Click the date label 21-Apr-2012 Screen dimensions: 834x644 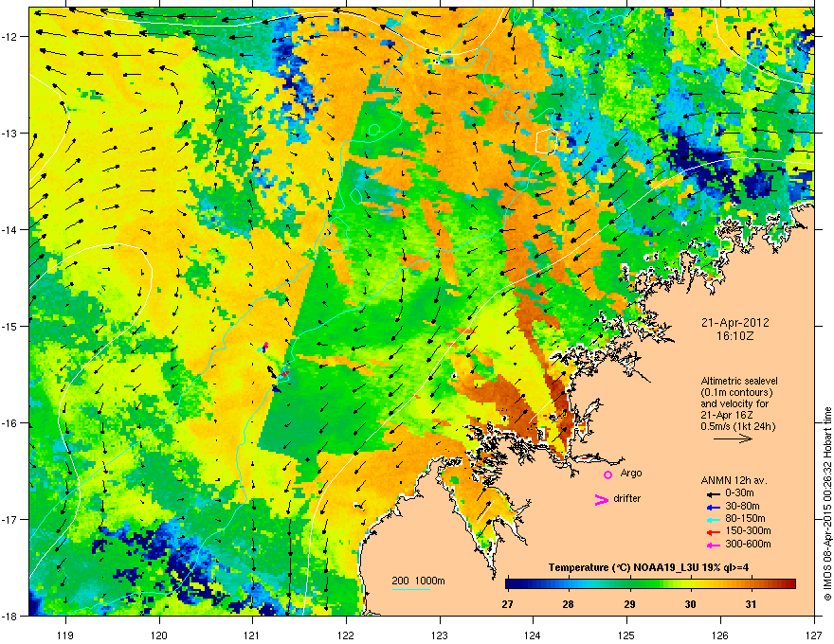tap(735, 323)
